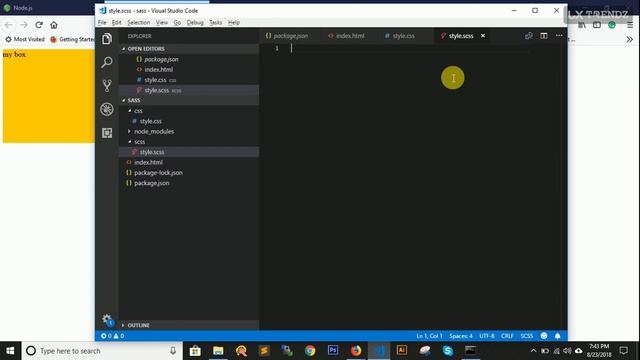Click the Open Changes icon in editor toolbar
Viewport: 640px width, 360px height.
pos(529,36)
